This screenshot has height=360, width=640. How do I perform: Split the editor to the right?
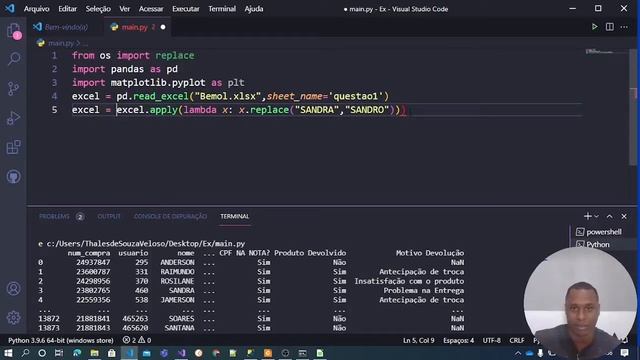point(609,27)
